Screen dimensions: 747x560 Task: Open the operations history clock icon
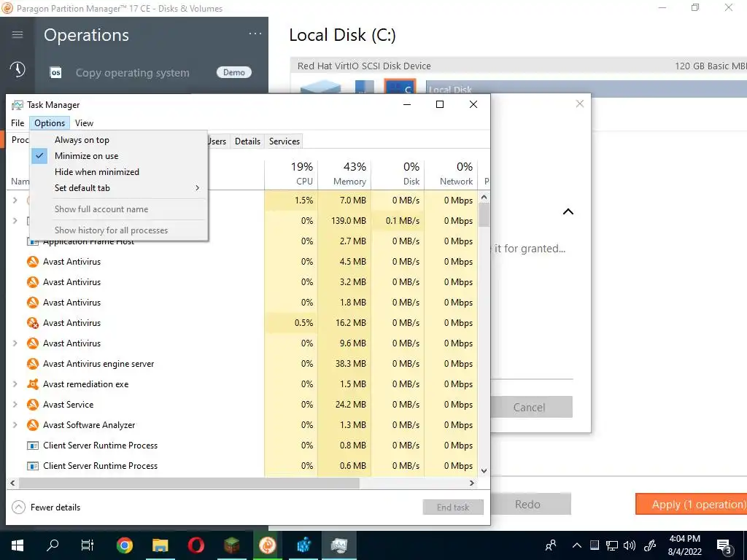tap(18, 69)
